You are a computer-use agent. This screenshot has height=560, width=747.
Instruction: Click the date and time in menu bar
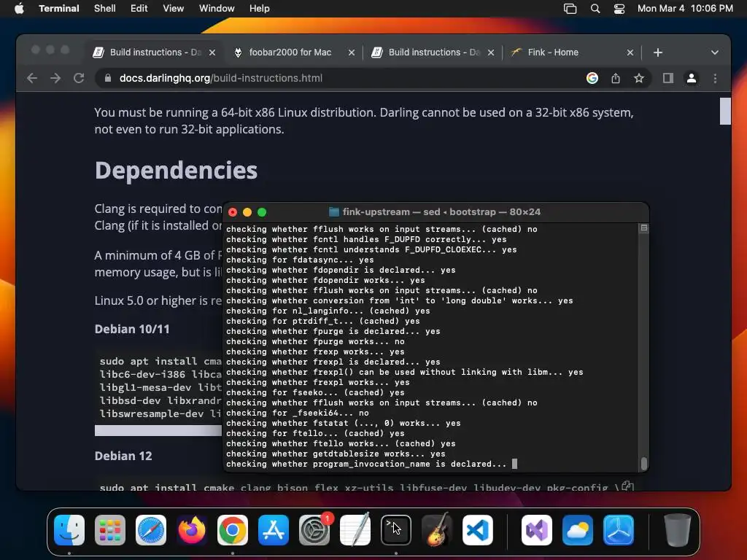click(685, 9)
